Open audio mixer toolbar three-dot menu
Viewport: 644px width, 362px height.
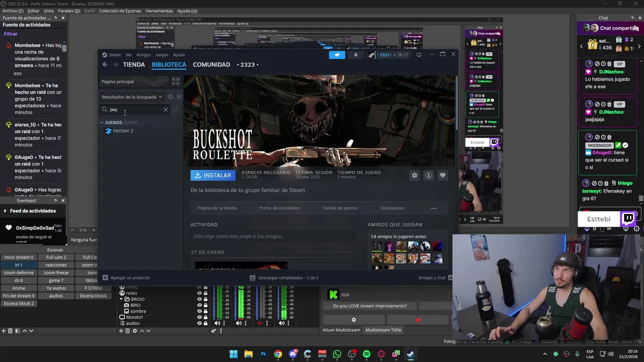[220, 331]
